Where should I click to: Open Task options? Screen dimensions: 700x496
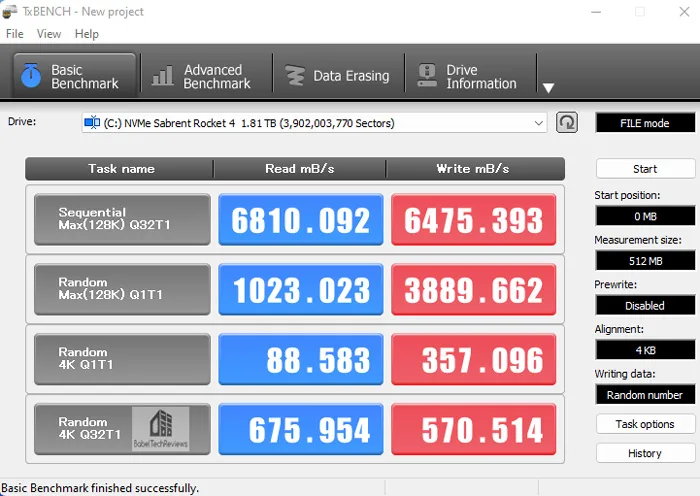point(645,424)
